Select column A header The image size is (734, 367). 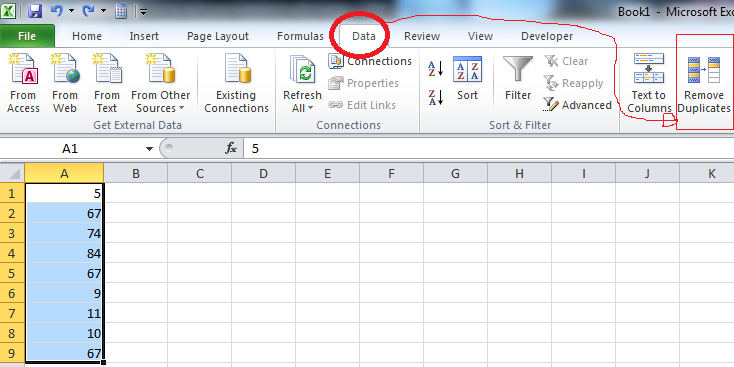[x=65, y=173]
